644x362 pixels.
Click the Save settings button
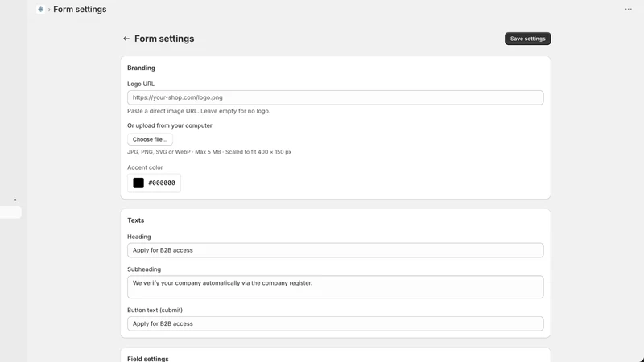point(527,39)
